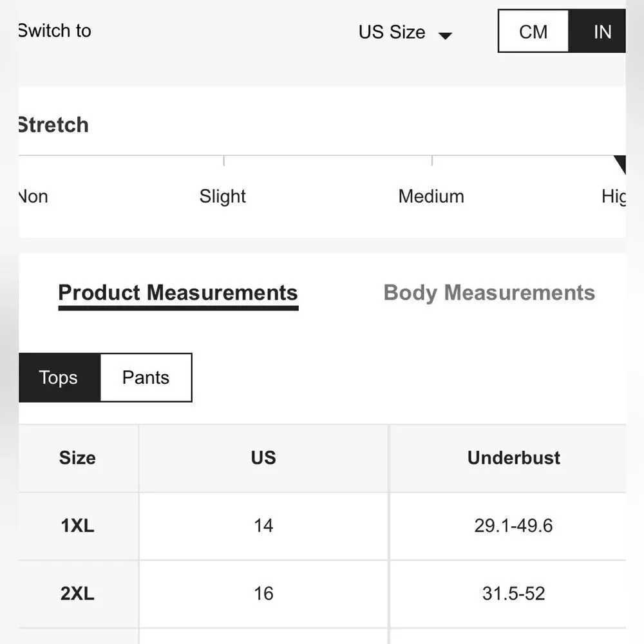
Task: Click the US column header
Action: coord(263,458)
